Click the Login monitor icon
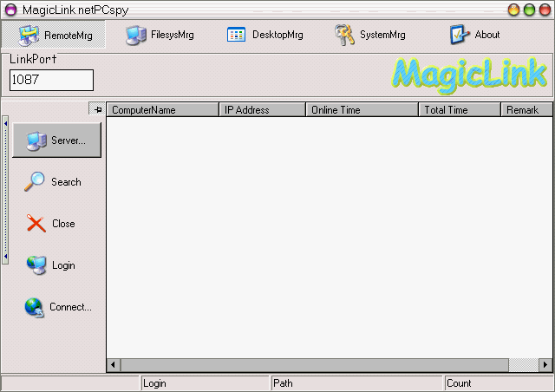The height and width of the screenshot is (392, 555). pos(36,265)
